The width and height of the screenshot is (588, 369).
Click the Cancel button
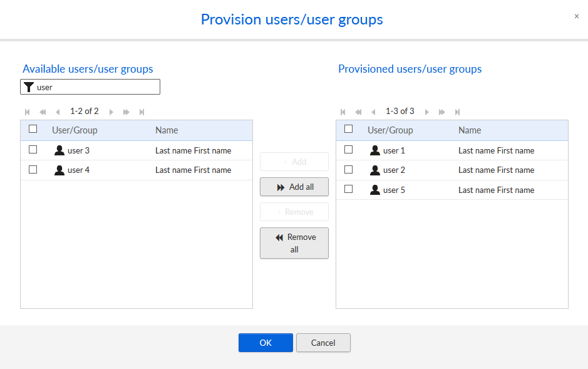pos(323,343)
